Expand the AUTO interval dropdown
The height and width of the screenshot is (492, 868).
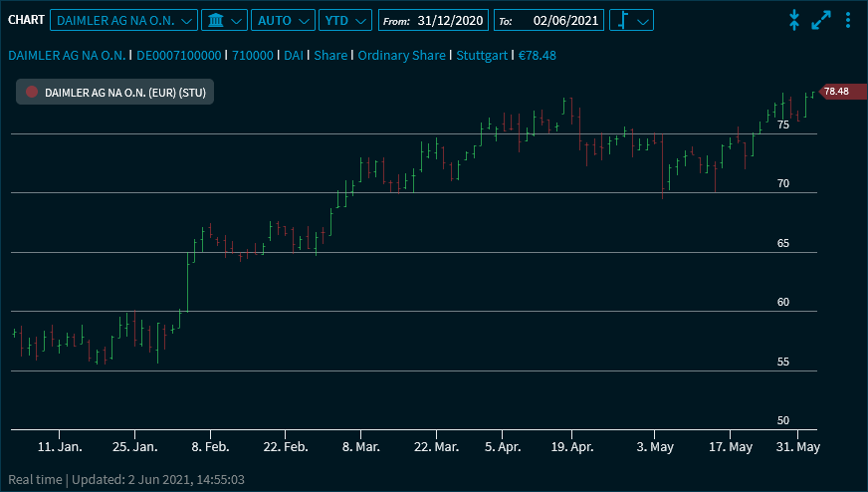click(283, 20)
